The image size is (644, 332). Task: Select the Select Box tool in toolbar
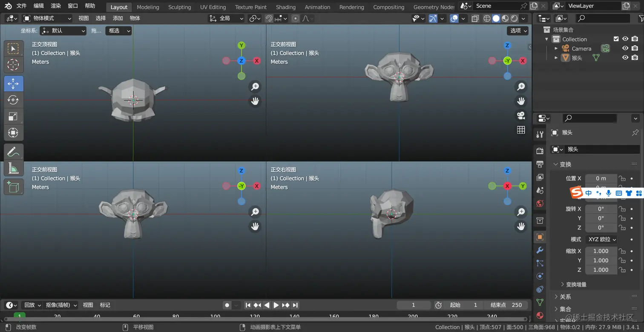(14, 49)
